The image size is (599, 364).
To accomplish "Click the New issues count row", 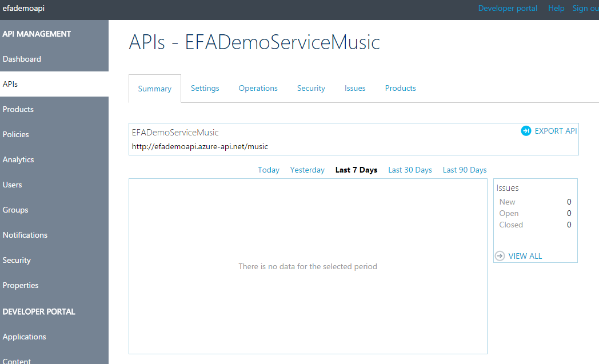I will [x=535, y=202].
